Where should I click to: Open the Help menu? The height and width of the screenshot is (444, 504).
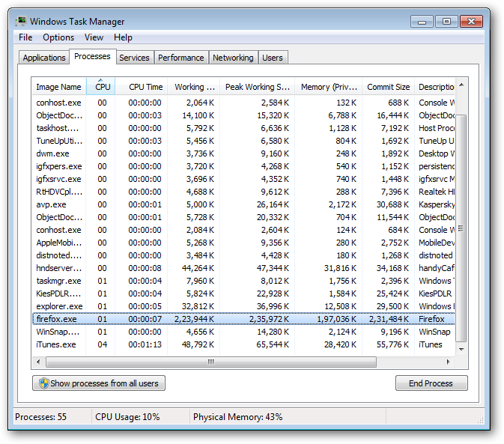tap(123, 37)
